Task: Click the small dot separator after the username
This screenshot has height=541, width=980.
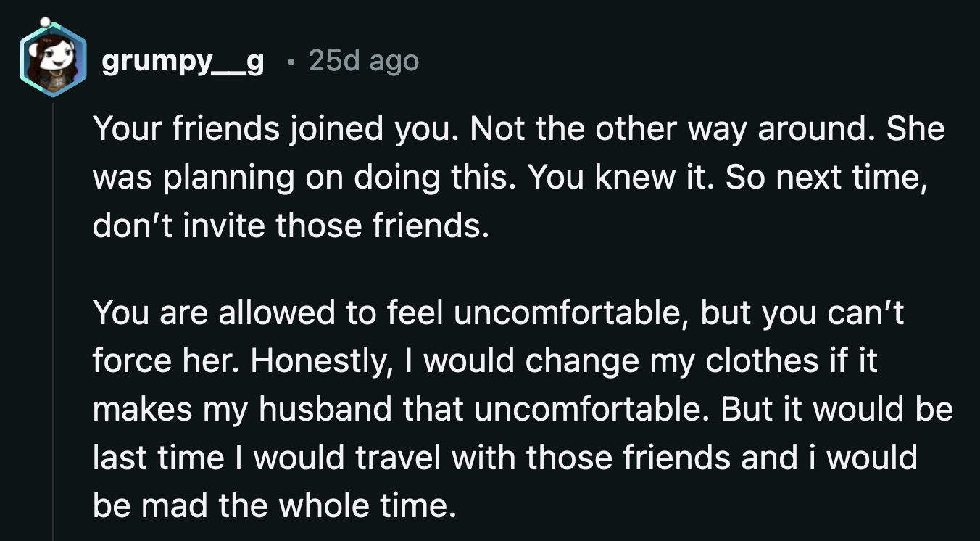Action: (x=293, y=62)
